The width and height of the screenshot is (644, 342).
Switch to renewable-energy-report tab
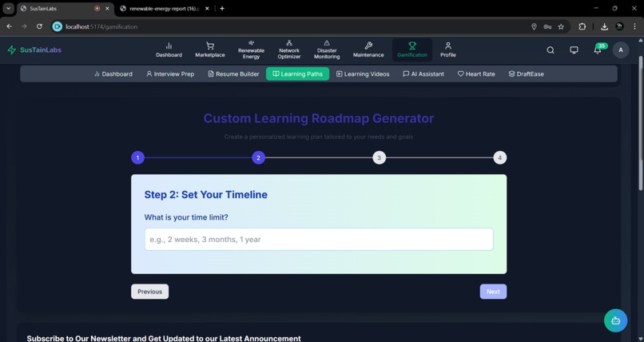pos(165,8)
